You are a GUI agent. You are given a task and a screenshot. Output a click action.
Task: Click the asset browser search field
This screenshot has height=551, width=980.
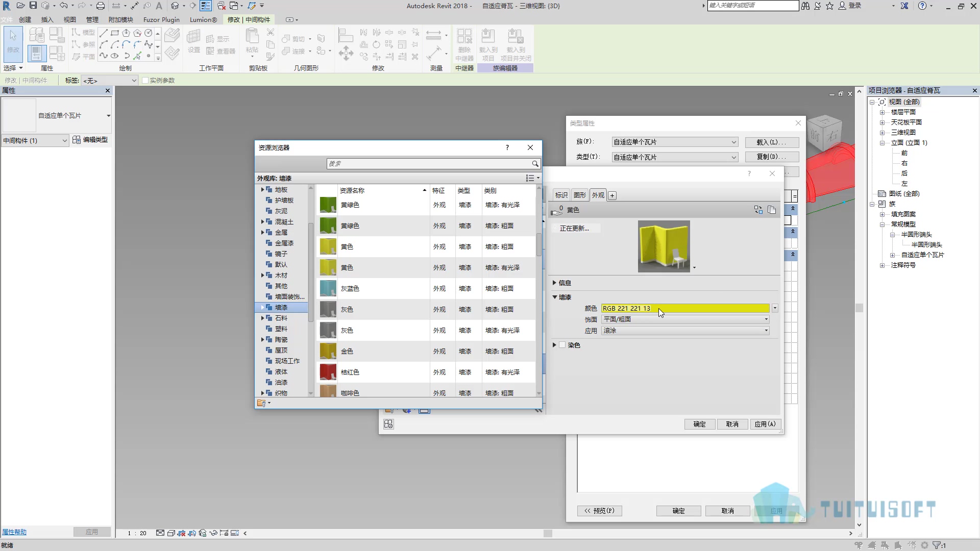click(429, 164)
